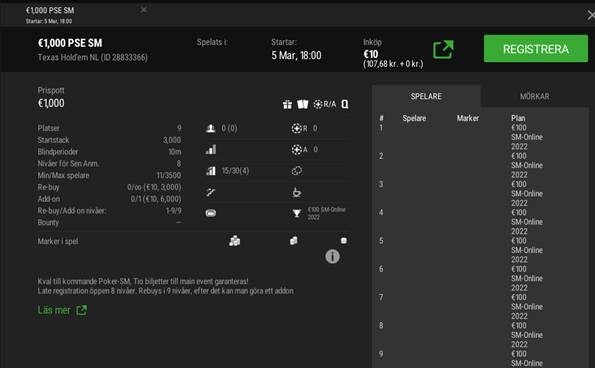Click the dashed chip outline icon
The image size is (595, 368).
(x=297, y=171)
